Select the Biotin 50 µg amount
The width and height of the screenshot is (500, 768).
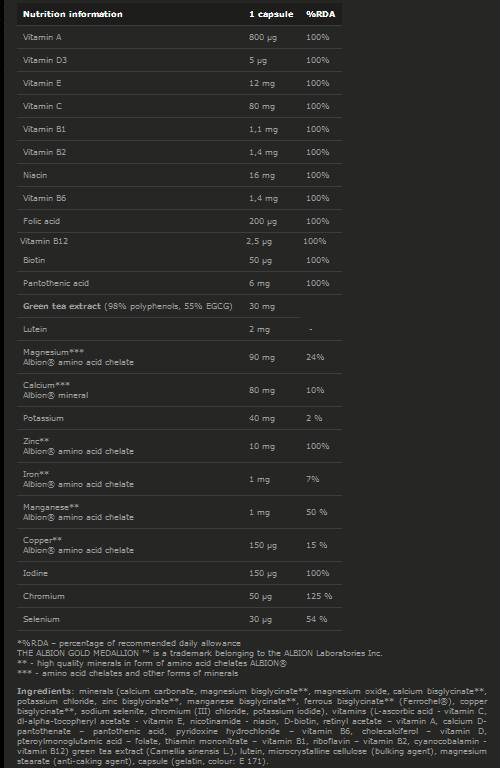pos(260,261)
